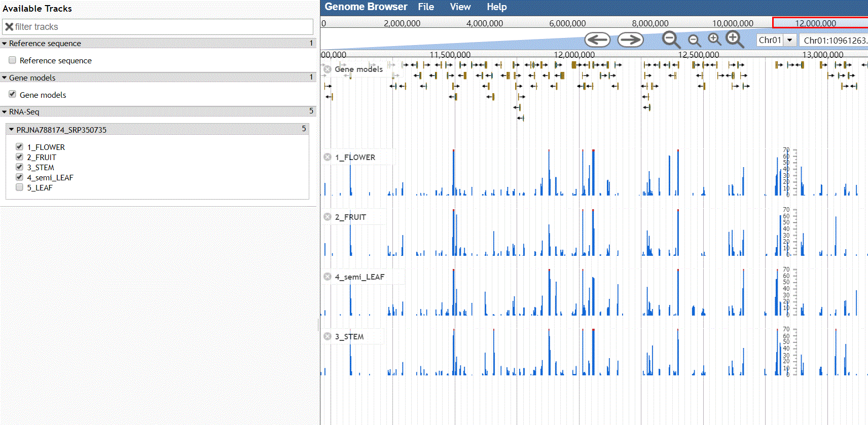Click the large zoom out magnifier

pos(671,40)
